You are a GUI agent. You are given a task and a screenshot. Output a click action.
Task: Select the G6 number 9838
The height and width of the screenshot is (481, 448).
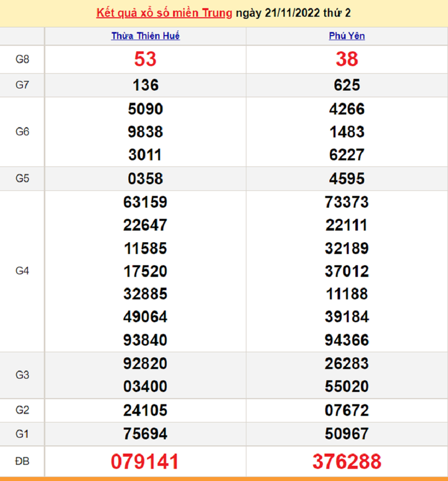146,132
